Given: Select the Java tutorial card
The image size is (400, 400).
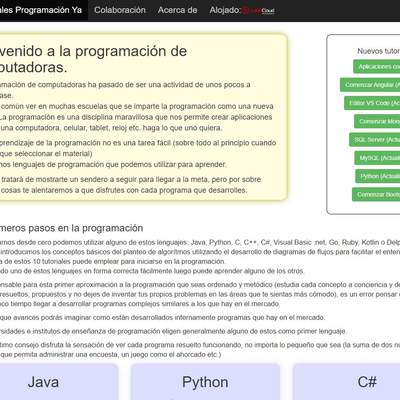Looking at the screenshot, I should click(59, 382).
